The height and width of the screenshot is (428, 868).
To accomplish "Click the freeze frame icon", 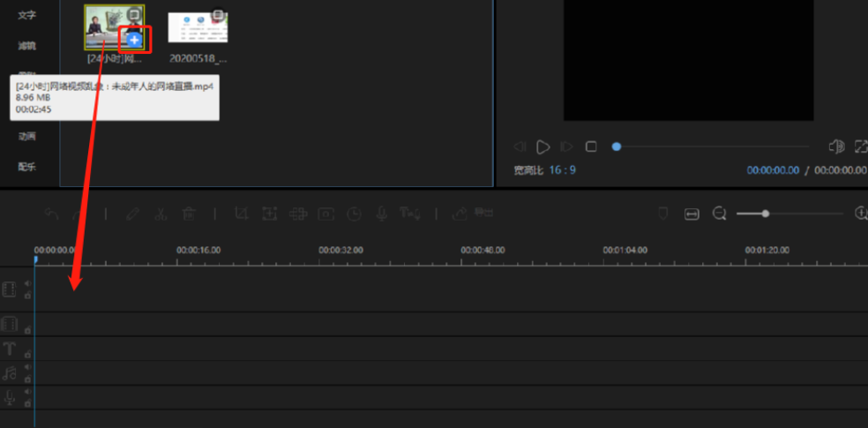I will [x=326, y=214].
